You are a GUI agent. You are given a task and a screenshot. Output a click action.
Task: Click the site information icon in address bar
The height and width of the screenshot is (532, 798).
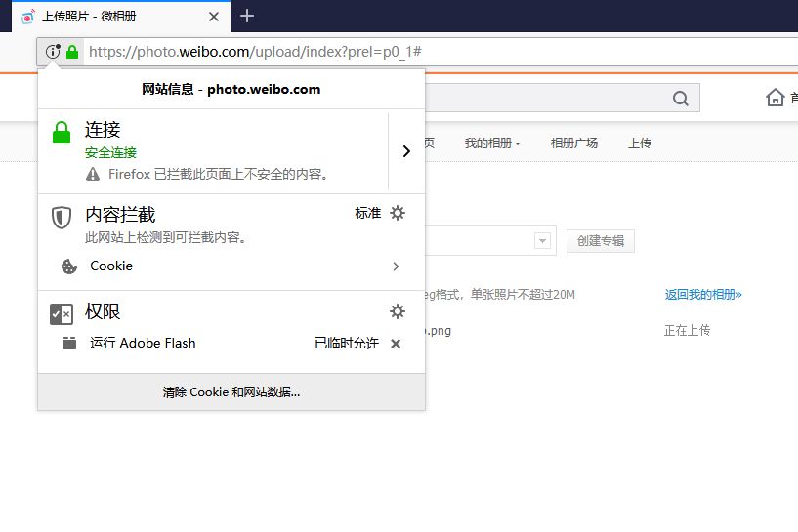click(53, 52)
